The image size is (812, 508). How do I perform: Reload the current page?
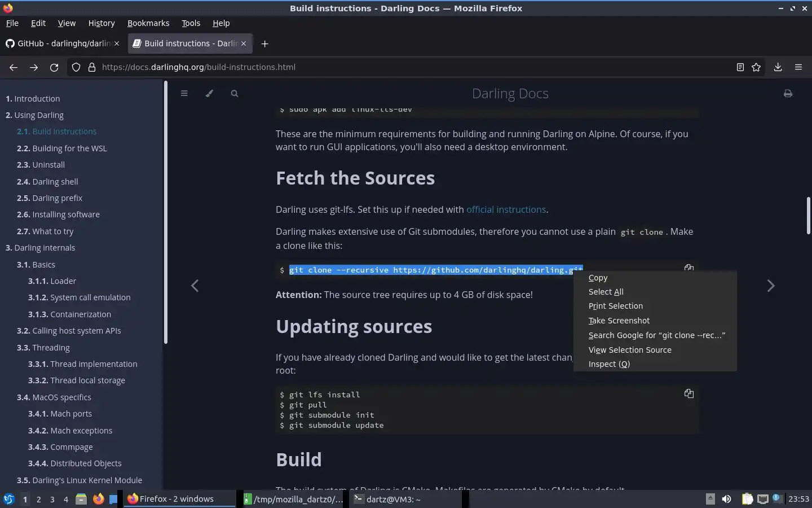click(x=54, y=67)
